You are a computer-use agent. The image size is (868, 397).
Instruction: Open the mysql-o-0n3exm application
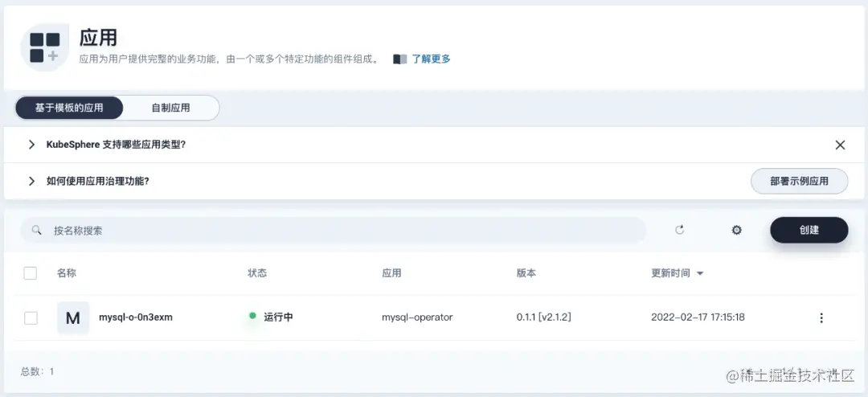click(x=136, y=317)
